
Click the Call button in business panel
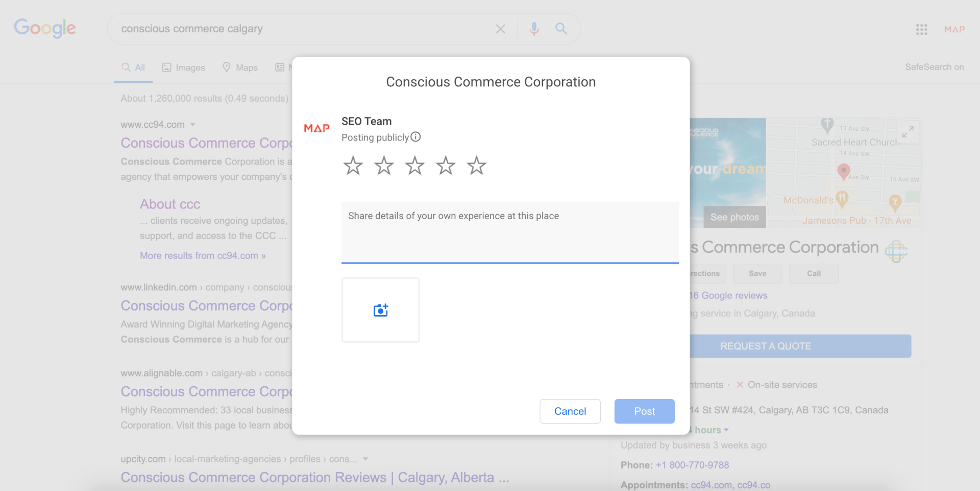pos(814,273)
